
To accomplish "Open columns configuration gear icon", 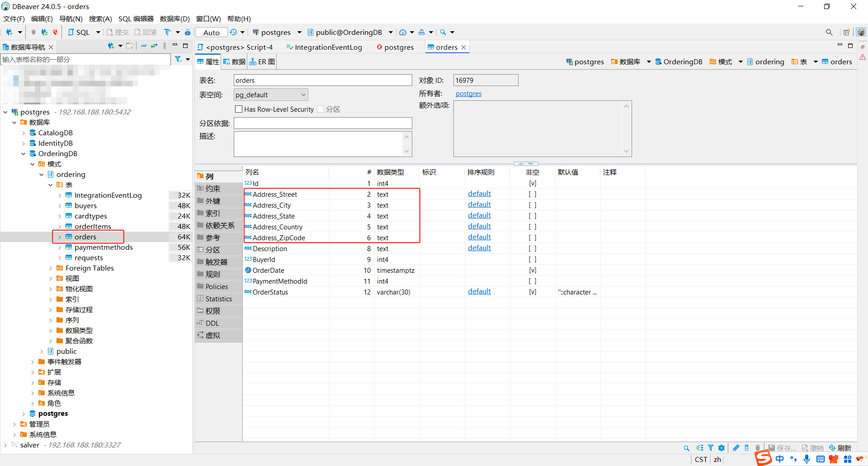I will click(x=722, y=448).
